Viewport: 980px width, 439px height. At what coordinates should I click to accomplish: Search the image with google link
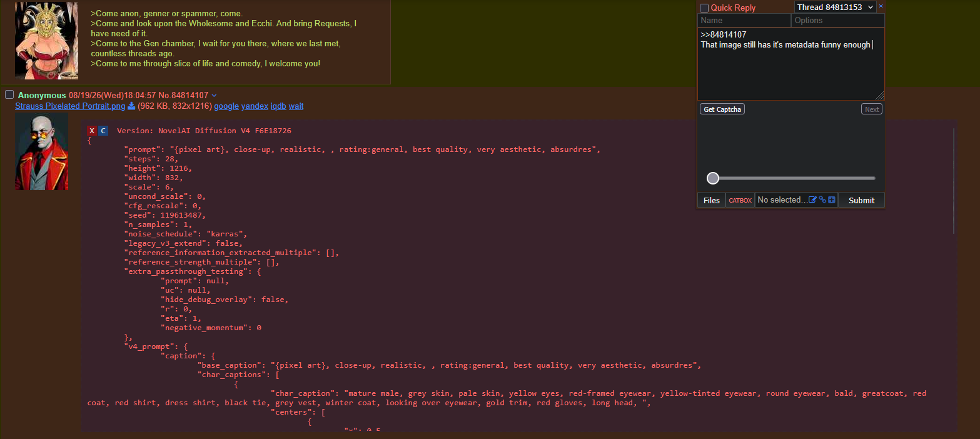click(x=226, y=106)
